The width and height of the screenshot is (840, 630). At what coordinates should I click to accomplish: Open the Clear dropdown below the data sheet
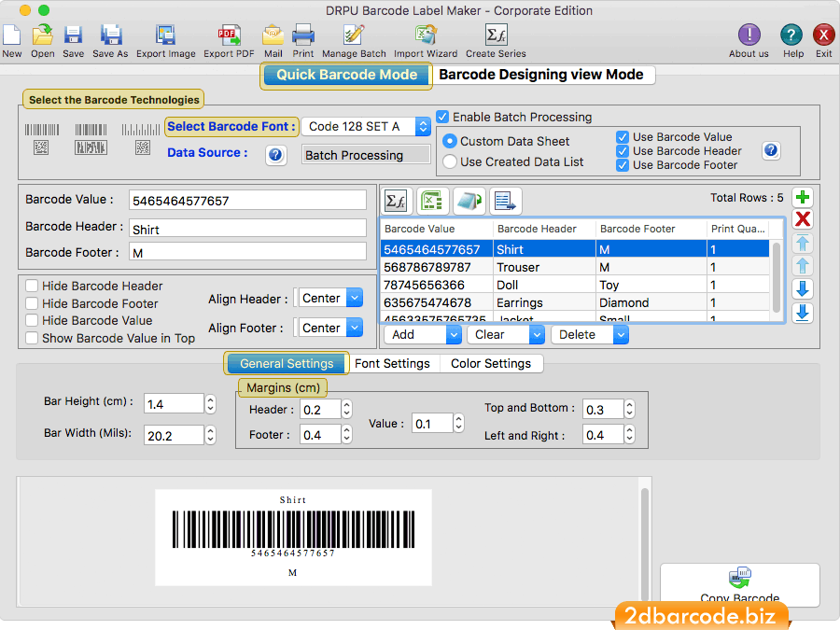click(x=506, y=334)
